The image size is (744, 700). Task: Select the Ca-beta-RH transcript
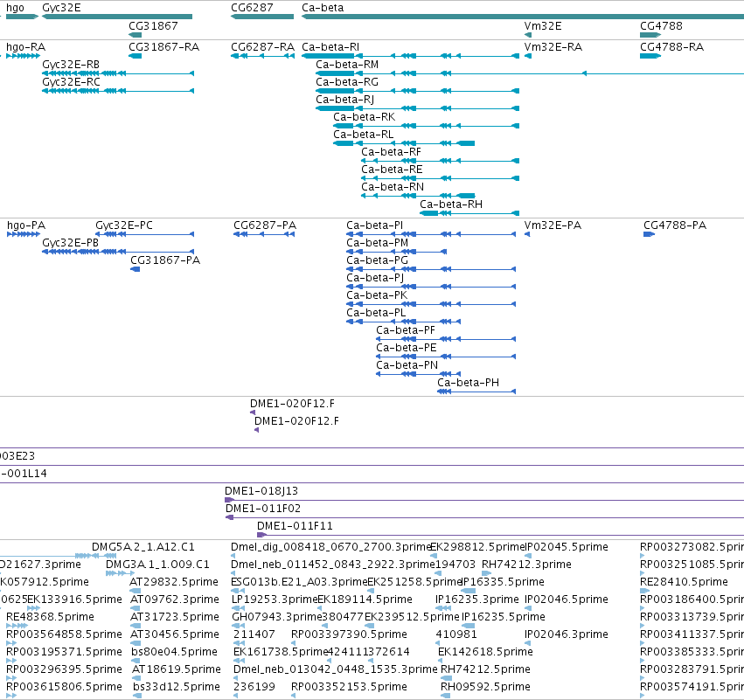pyautogui.click(x=469, y=214)
